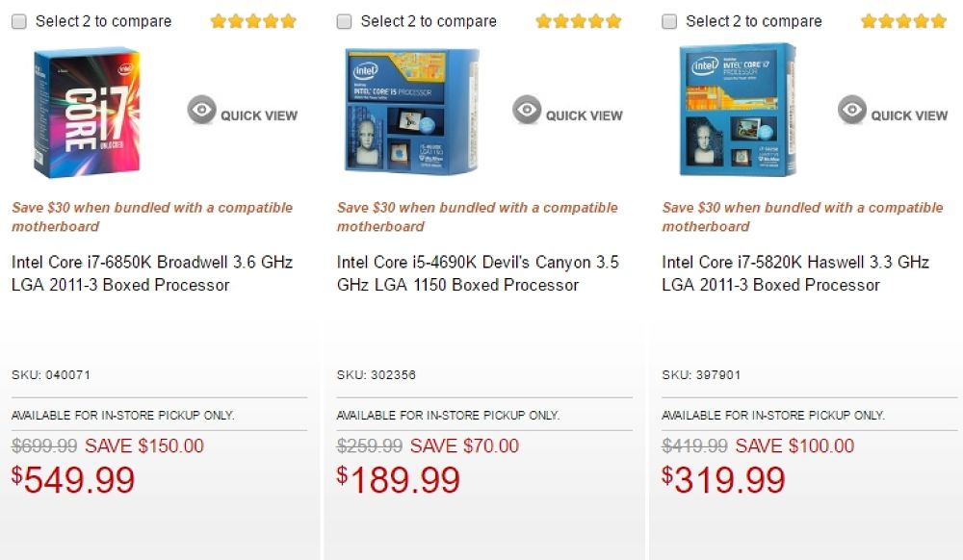The width and height of the screenshot is (963, 560).
Task: Click the Quick View eye icon for i7-5820K
Action: pos(852,111)
